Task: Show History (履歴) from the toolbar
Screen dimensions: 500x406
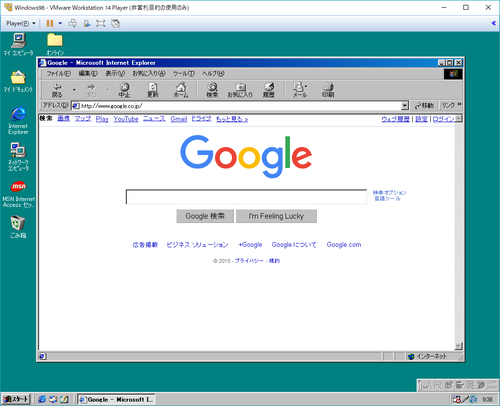Action: click(269, 90)
